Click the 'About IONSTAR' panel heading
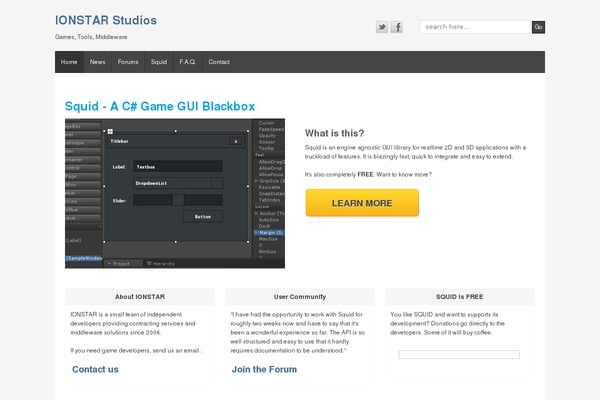600x400 pixels. pyautogui.click(x=140, y=297)
